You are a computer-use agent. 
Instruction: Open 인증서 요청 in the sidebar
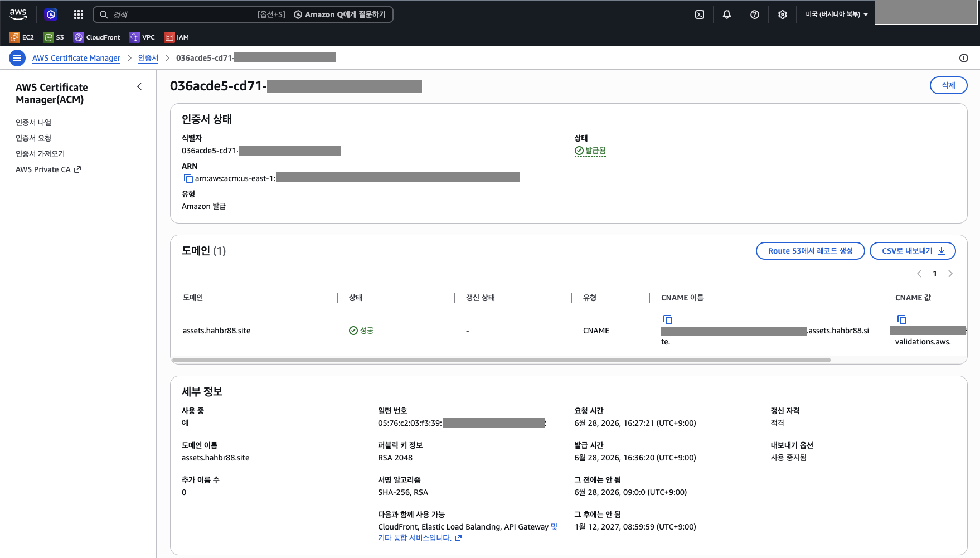click(x=33, y=138)
